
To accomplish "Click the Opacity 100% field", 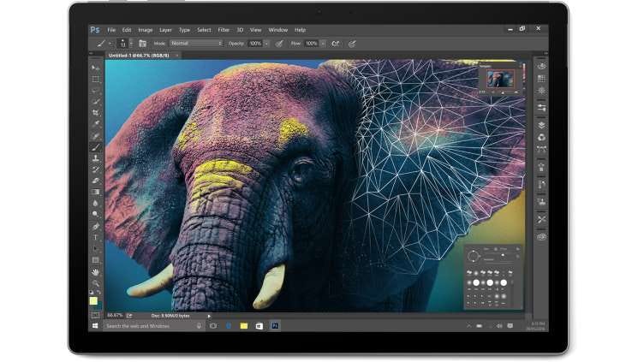I will [255, 44].
